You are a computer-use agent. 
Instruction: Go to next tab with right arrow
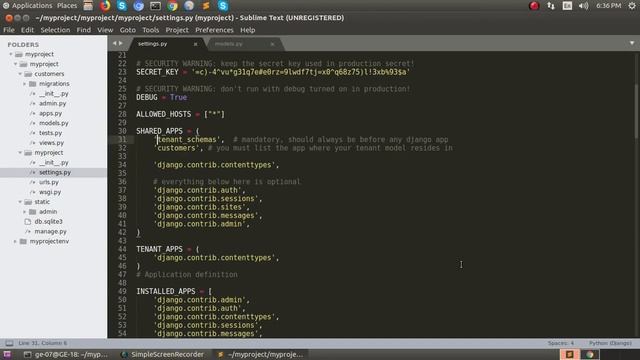(x=120, y=43)
